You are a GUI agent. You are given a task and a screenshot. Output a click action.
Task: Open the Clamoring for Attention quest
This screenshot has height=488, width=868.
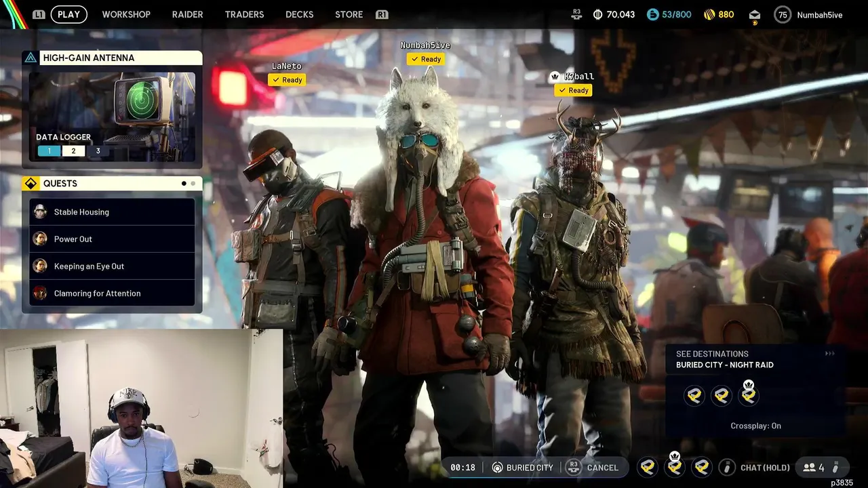(x=112, y=293)
